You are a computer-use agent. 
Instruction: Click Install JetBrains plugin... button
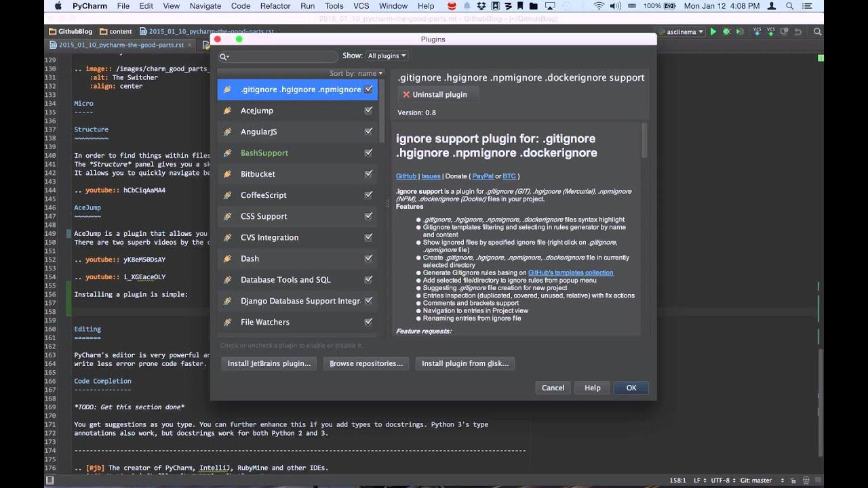click(269, 364)
